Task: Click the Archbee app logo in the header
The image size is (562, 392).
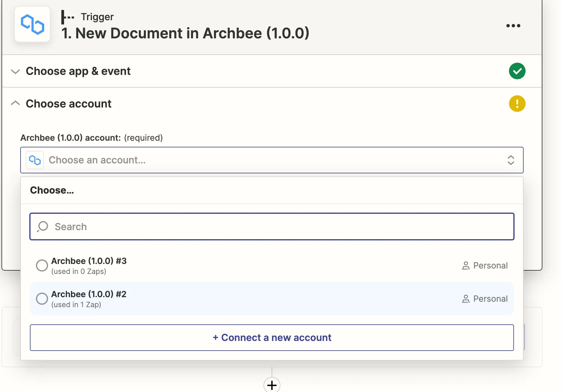Action: point(32,24)
